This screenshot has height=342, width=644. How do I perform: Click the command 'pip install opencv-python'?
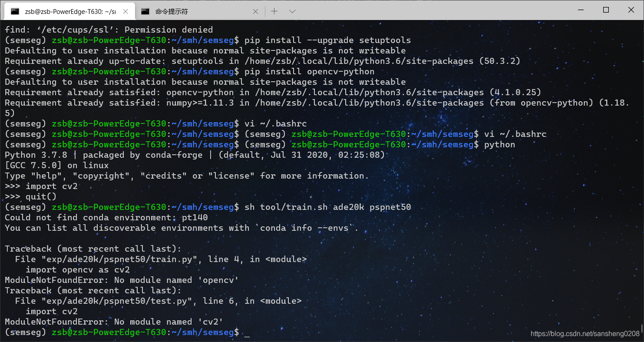[x=310, y=71]
